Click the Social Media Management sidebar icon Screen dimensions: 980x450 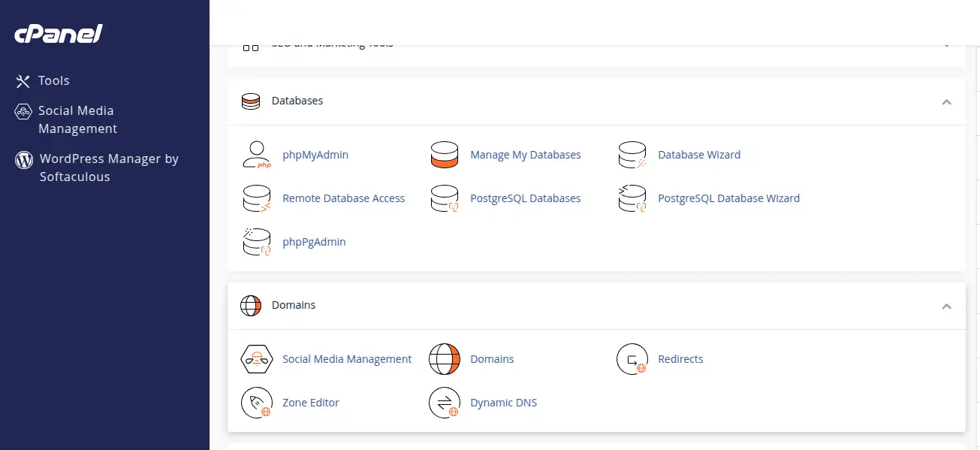click(x=23, y=111)
